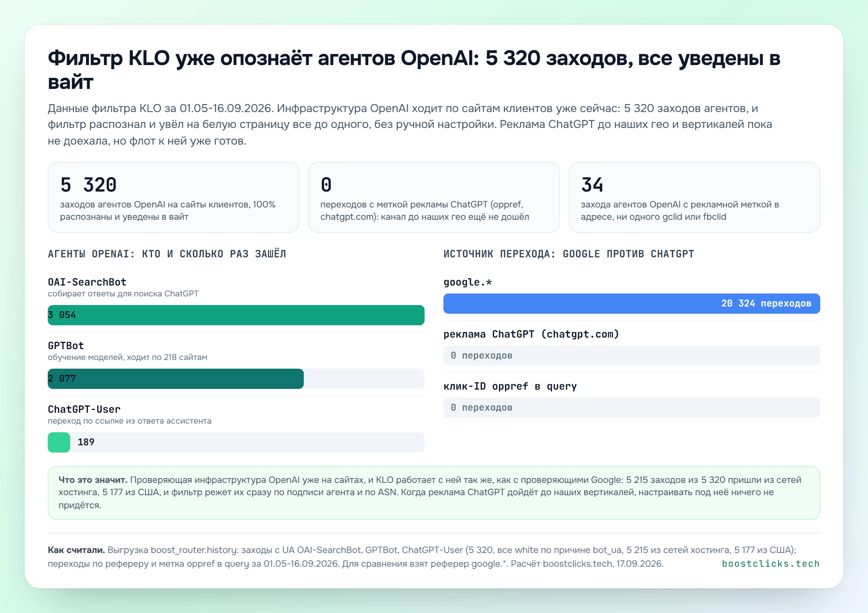Viewport: 868px width, 613px height.
Task: Click the "GPTBot" label
Action: click(x=66, y=346)
